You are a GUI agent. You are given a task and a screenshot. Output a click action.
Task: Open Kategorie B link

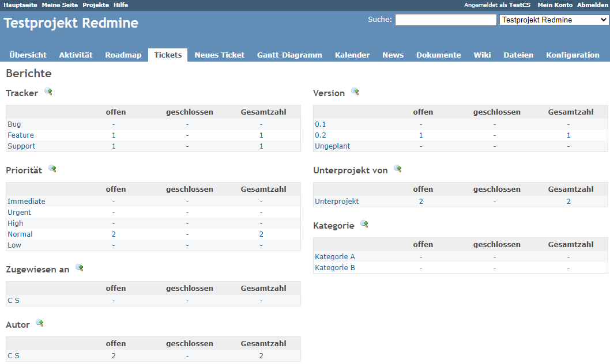(x=335, y=267)
